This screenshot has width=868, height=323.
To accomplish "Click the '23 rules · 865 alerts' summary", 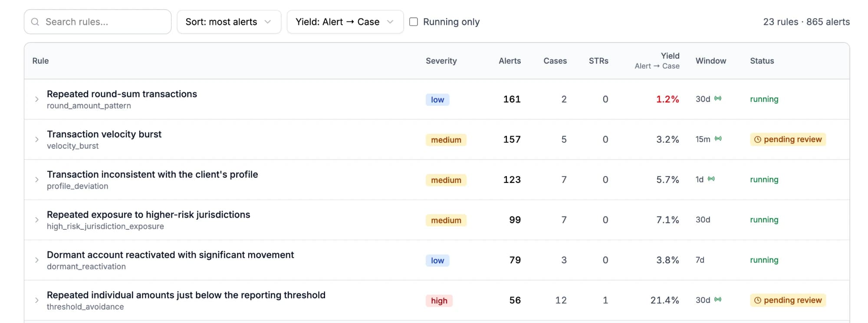I will [806, 22].
